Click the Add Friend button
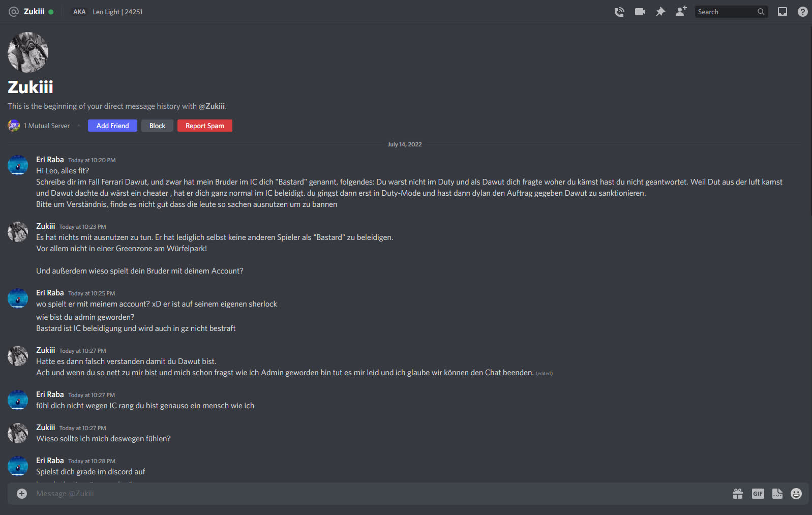 112,126
